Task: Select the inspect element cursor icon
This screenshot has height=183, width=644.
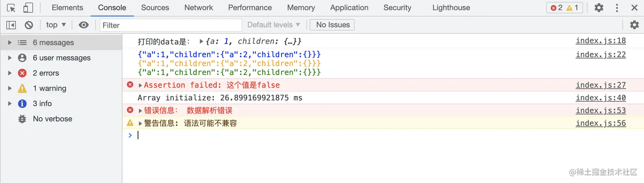Action: tap(11, 8)
